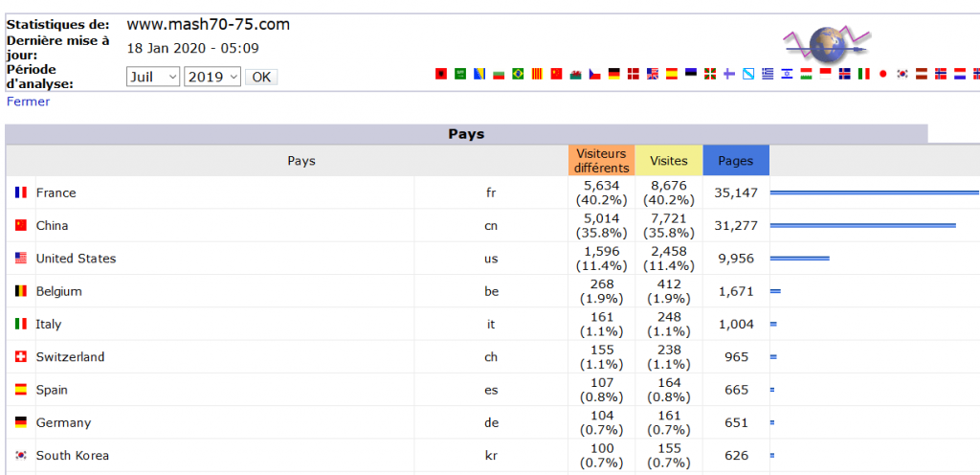Click the Visiteurs différents column header

tap(602, 161)
